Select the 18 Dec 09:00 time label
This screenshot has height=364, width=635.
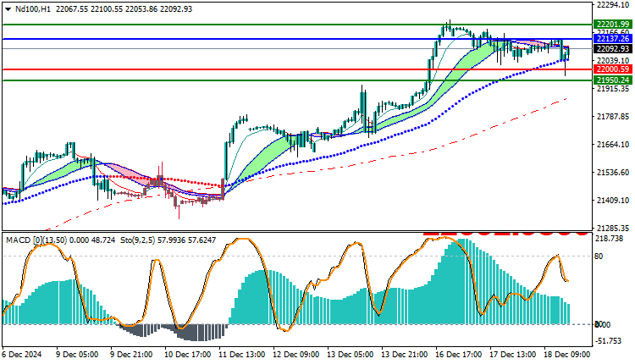[x=567, y=355]
